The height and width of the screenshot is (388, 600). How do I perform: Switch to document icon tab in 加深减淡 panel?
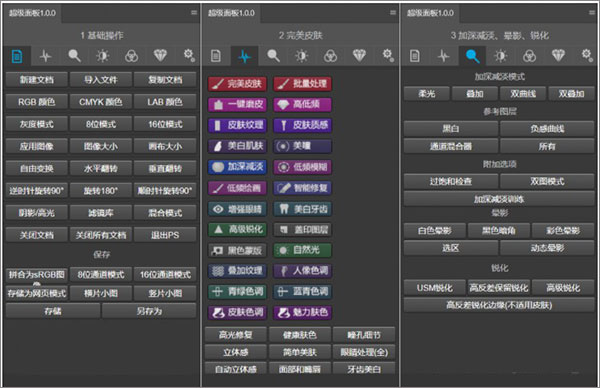[x=415, y=56]
